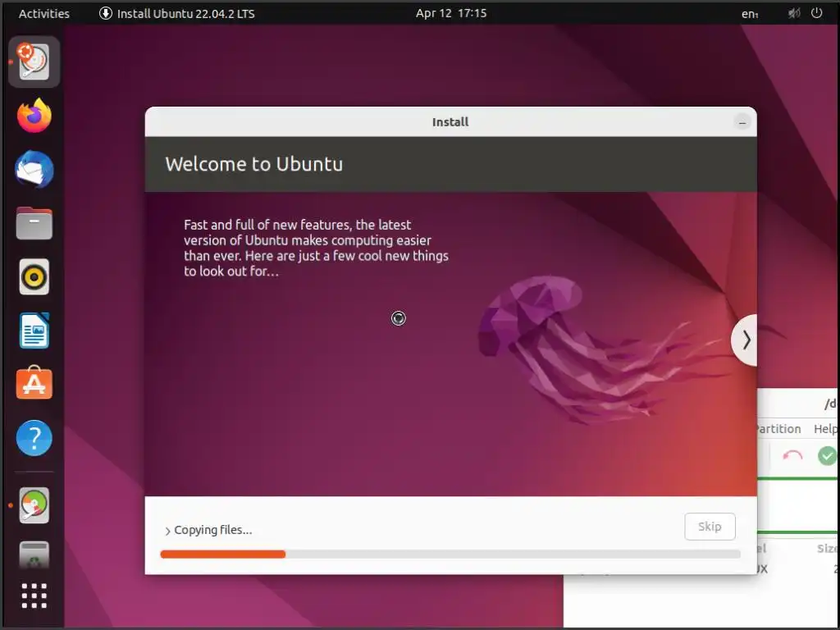Viewport: 840px width, 630px height.
Task: Click Undo icon in GParted window
Action: (792, 456)
